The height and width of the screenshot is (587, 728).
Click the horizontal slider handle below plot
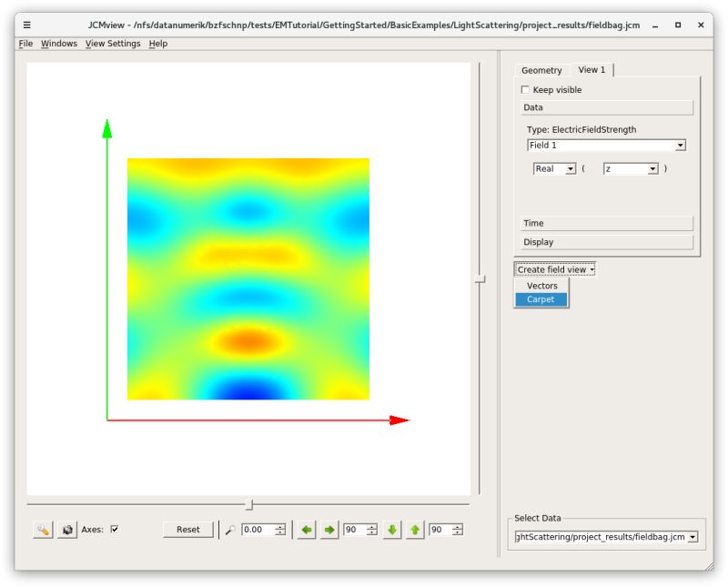(249, 504)
